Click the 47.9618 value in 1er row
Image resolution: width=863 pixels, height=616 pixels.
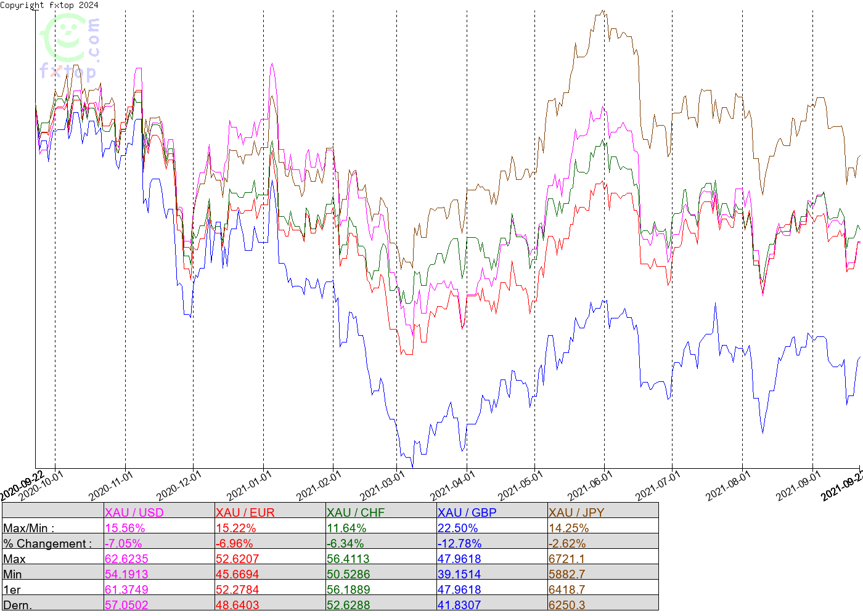459,590
